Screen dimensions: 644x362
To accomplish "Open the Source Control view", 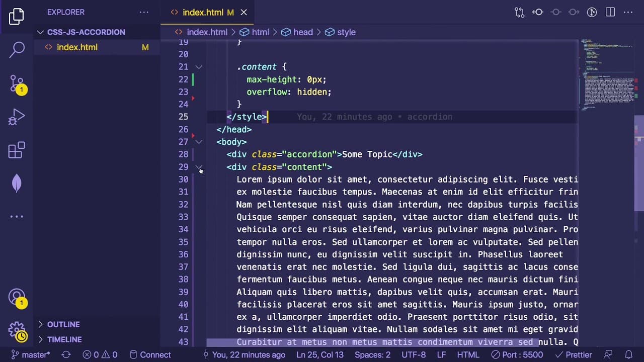I will coord(17,83).
